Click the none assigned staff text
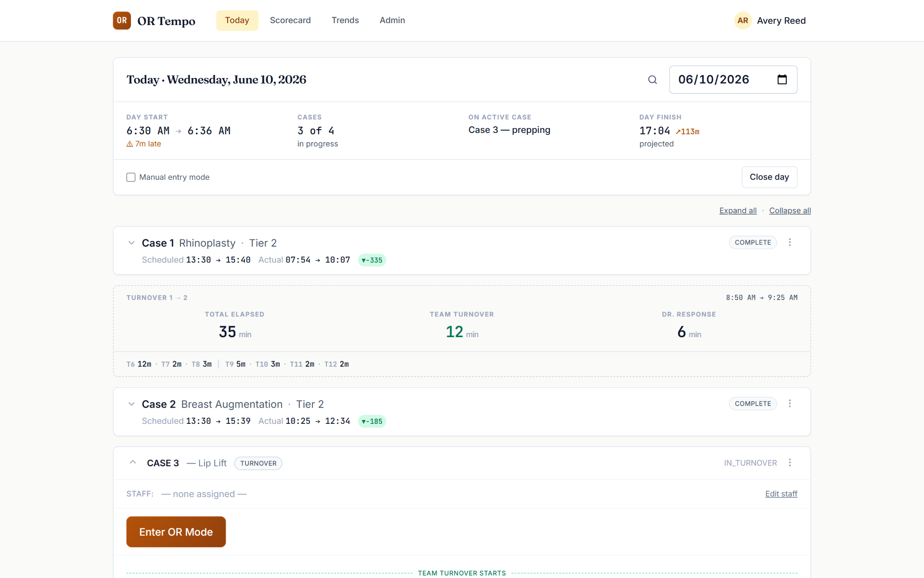This screenshot has height=578, width=924. 204,494
